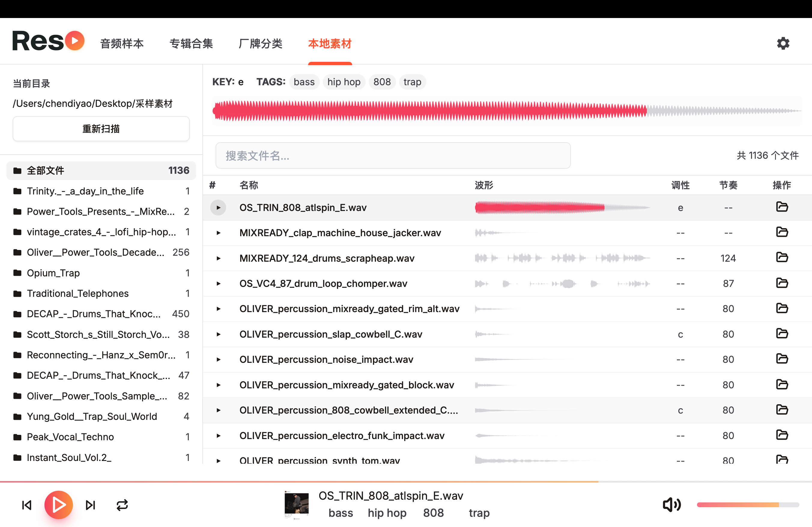Expand the OS_TRIN_808_atlspin_E.wav row triangle

[x=218, y=207]
